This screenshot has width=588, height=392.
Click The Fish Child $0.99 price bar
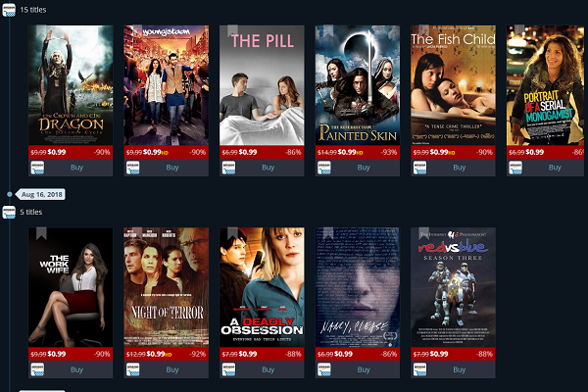tap(453, 152)
